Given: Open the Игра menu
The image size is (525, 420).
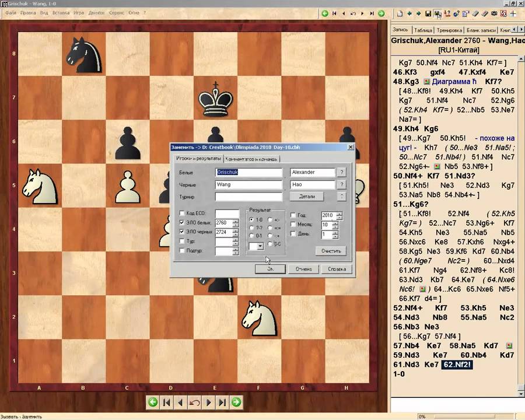Looking at the screenshot, I should pyautogui.click(x=79, y=12).
